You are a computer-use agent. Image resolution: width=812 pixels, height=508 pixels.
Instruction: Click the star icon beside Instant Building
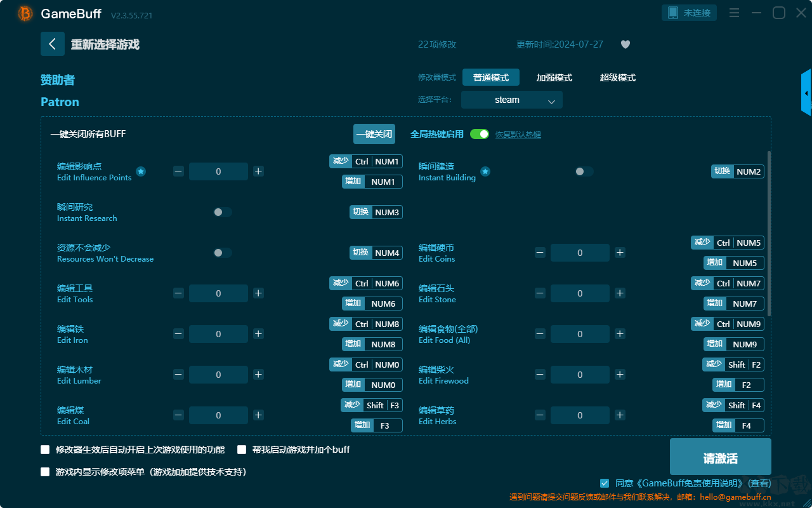coord(485,171)
